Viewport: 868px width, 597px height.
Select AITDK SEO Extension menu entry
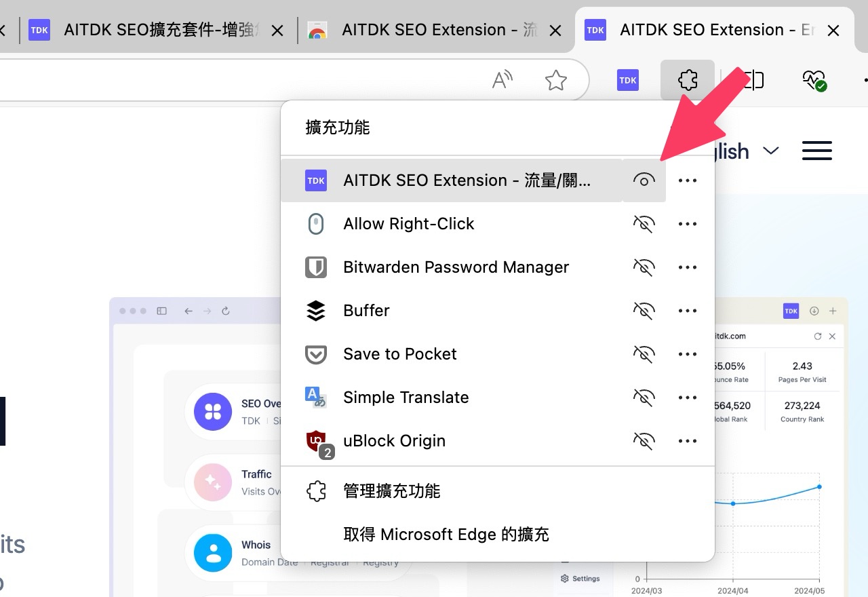point(452,180)
